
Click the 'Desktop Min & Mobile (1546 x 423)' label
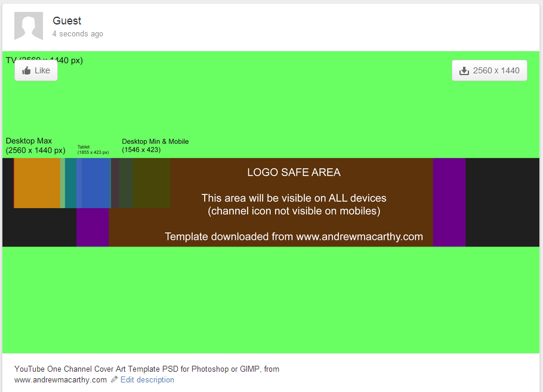coord(155,146)
